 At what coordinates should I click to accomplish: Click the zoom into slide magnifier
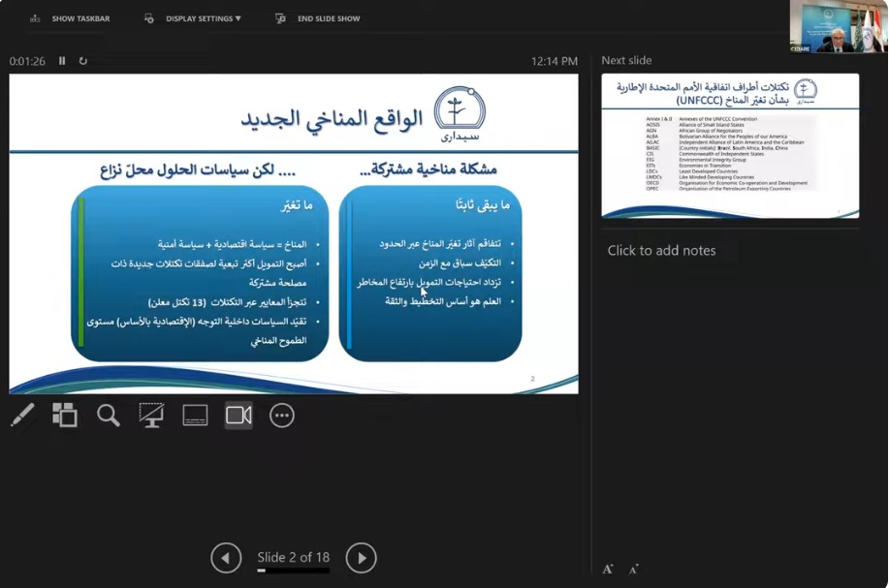coord(109,416)
